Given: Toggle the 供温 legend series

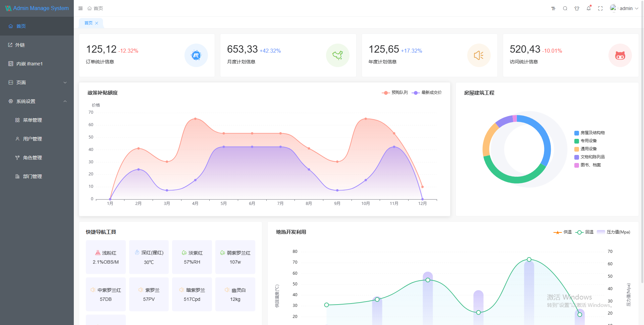Looking at the screenshot, I should click(x=562, y=232).
